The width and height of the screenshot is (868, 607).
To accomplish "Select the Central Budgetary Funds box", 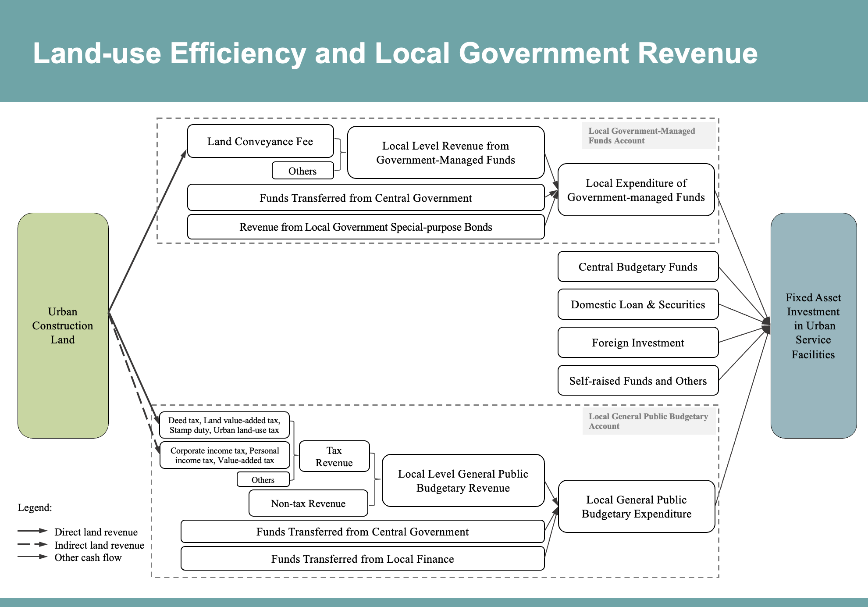I will tap(638, 267).
